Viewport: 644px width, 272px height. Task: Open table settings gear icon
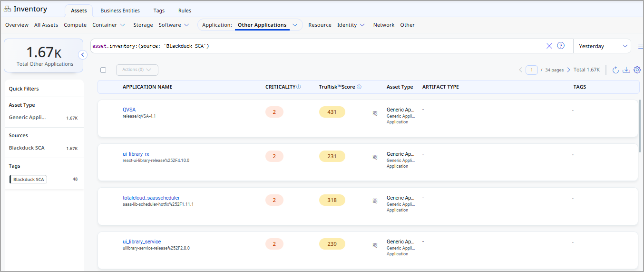tap(637, 70)
